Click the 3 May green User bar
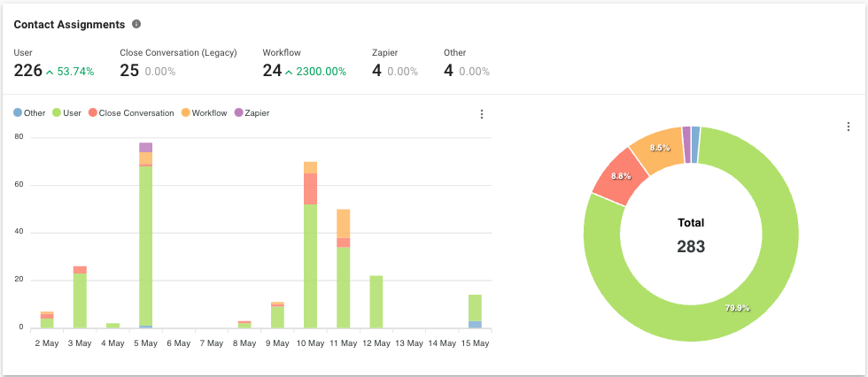The image size is (868, 377). [x=80, y=301]
